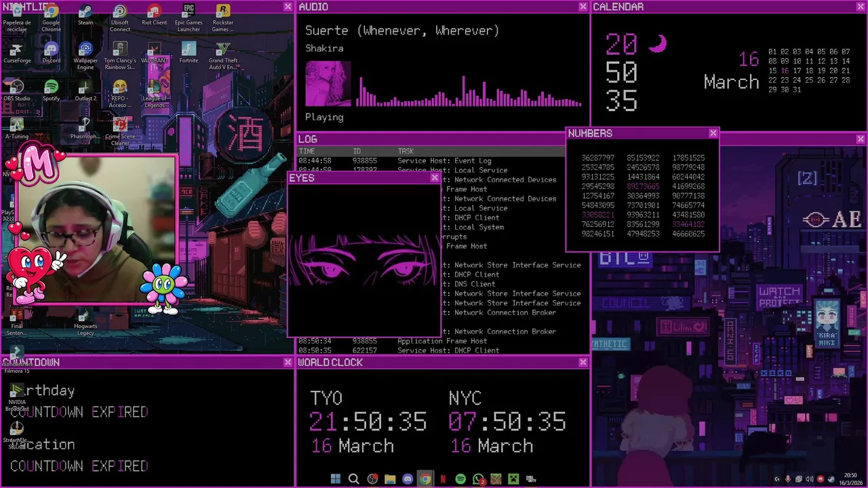Open the taskbar clock showing 20:50
Viewport: 868px width, 488px height.
[850, 479]
